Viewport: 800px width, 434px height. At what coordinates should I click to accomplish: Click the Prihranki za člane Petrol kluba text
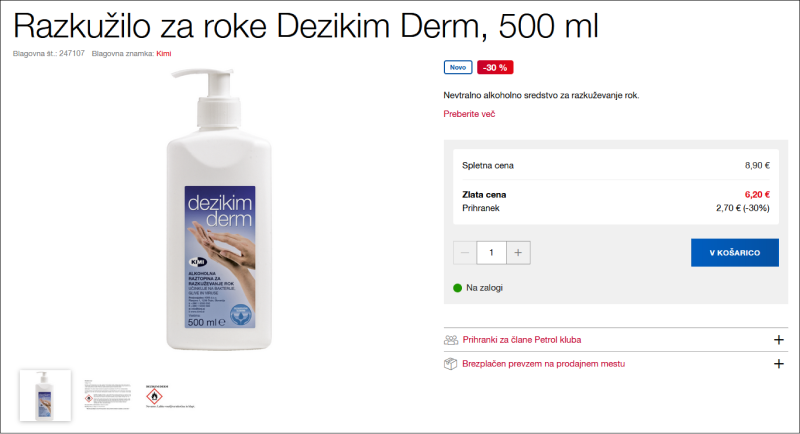point(521,340)
